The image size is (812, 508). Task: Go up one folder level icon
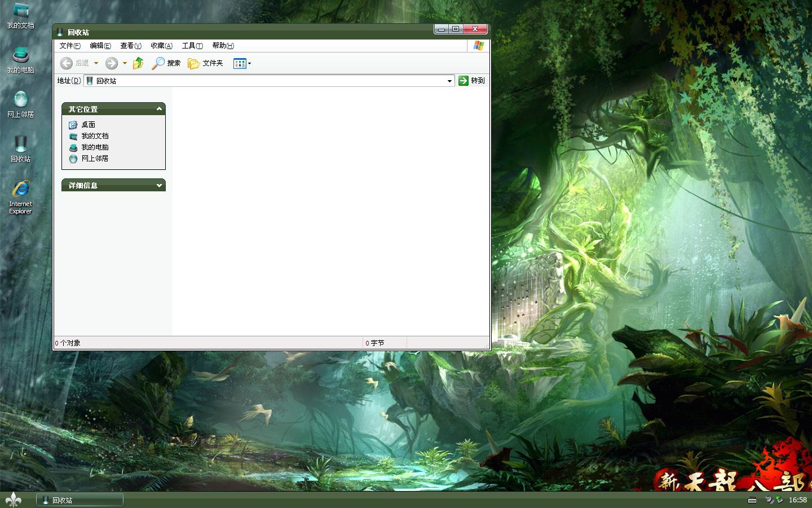(138, 63)
